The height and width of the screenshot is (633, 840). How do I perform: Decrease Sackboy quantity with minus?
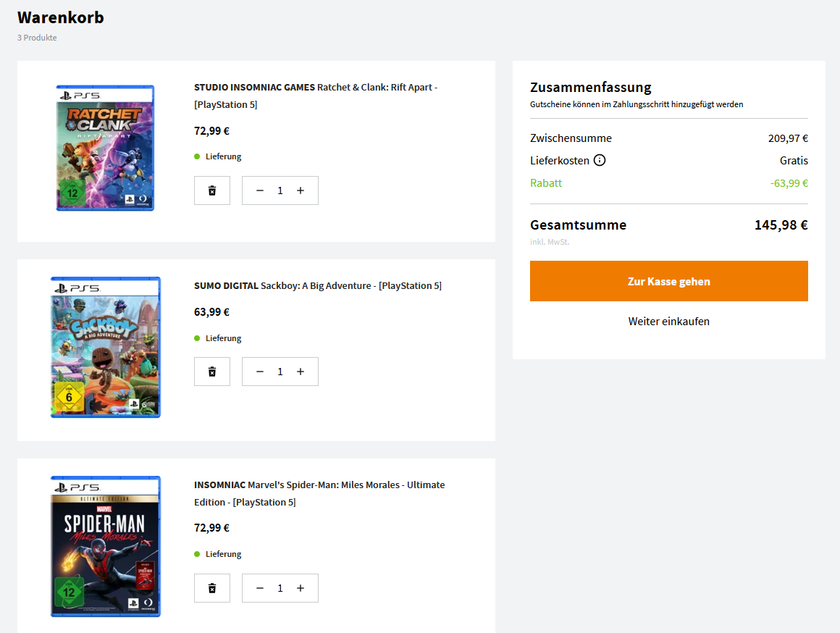pos(260,371)
